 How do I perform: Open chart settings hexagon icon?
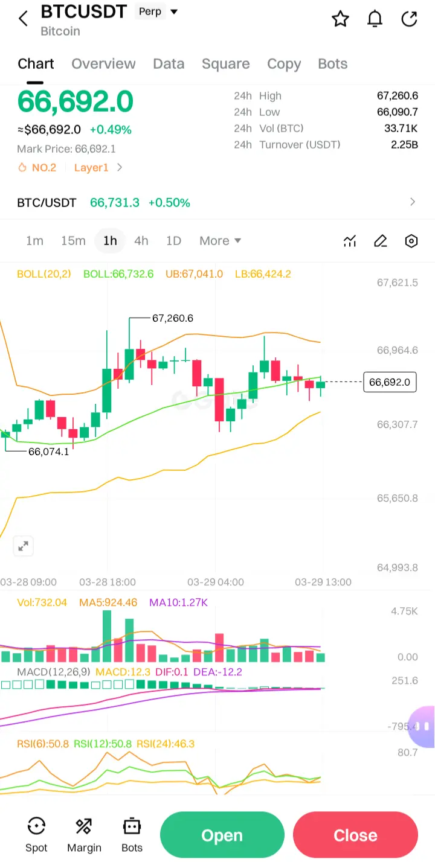(411, 241)
